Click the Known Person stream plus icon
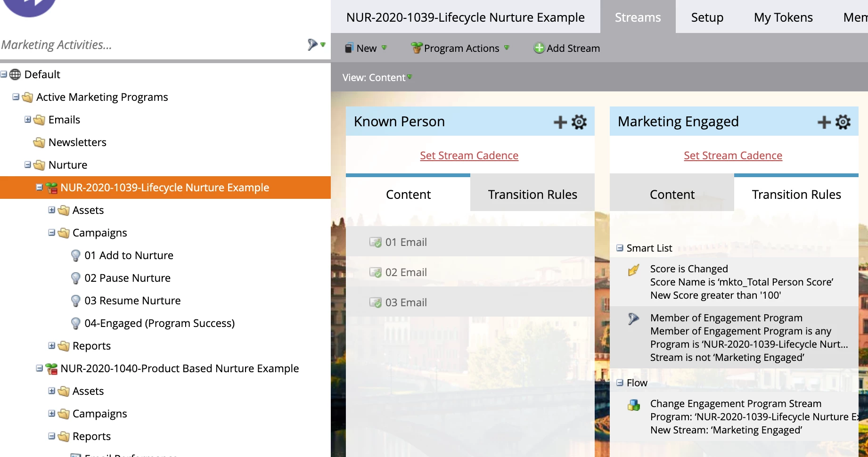 pos(560,122)
